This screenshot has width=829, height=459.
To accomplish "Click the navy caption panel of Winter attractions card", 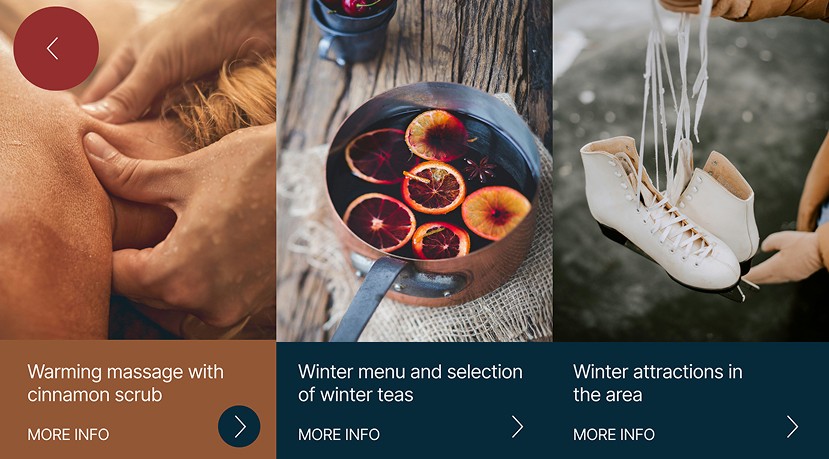I will click(691, 400).
